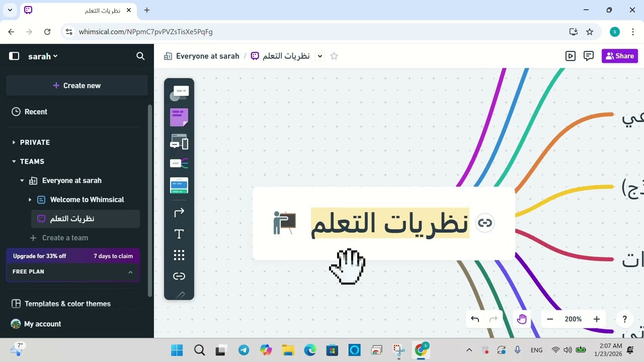
Task: Install app icon in address bar
Action: tap(573, 32)
